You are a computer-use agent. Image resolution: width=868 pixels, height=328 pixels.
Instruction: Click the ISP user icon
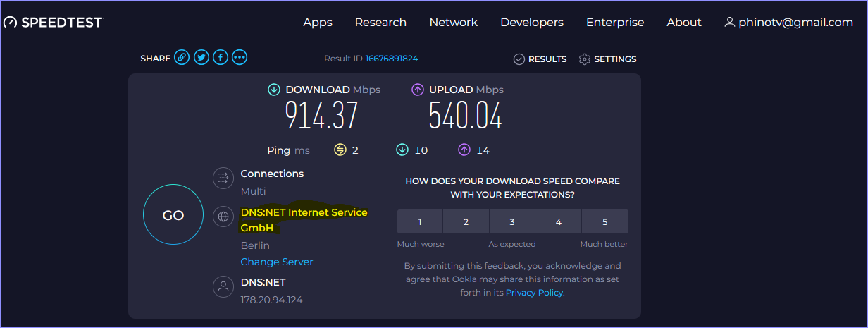223,286
